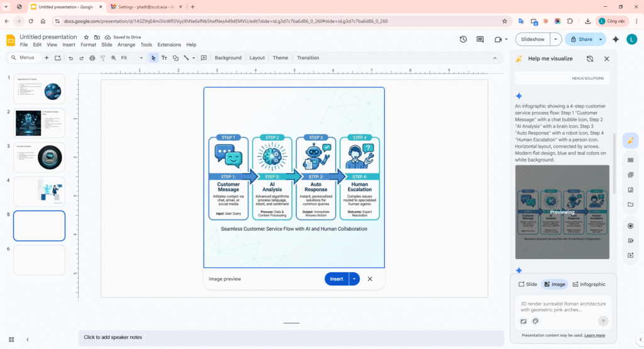Viewport: 644px width, 349px height.
Task: Select slide 3 thumbnail in filmstrip
Action: pyautogui.click(x=39, y=157)
